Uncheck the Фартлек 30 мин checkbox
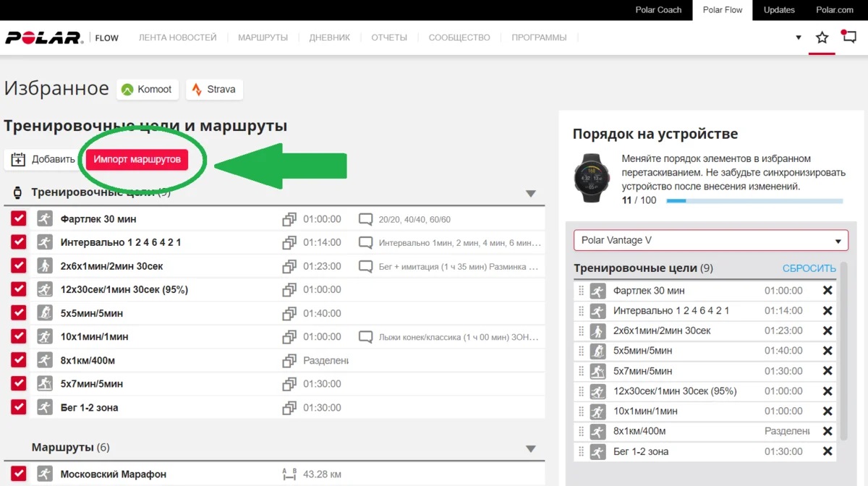Image resolution: width=868 pixels, height=486 pixels. [19, 219]
